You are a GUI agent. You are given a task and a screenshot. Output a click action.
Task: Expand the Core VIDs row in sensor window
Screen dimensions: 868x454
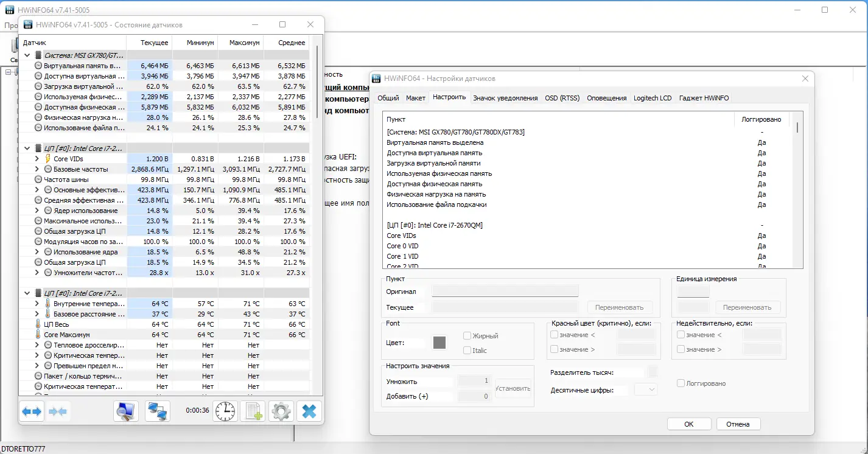coord(37,159)
